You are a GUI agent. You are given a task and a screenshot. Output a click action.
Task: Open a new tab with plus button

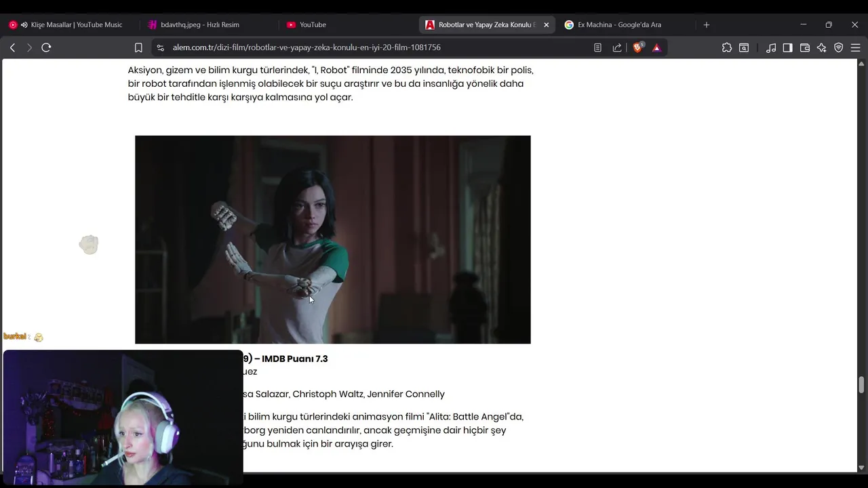[x=707, y=24]
